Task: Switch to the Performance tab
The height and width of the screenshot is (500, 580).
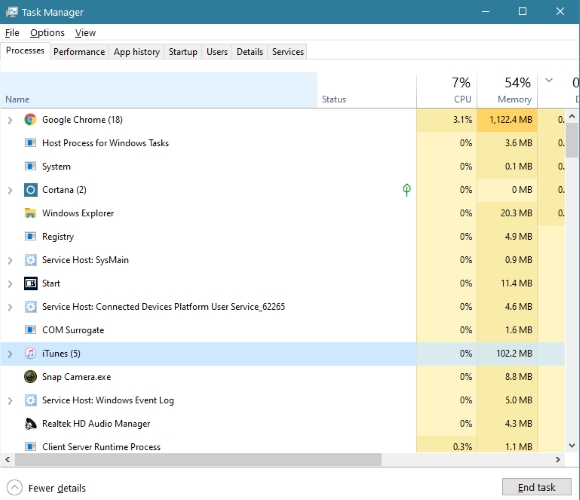Action: 79,52
